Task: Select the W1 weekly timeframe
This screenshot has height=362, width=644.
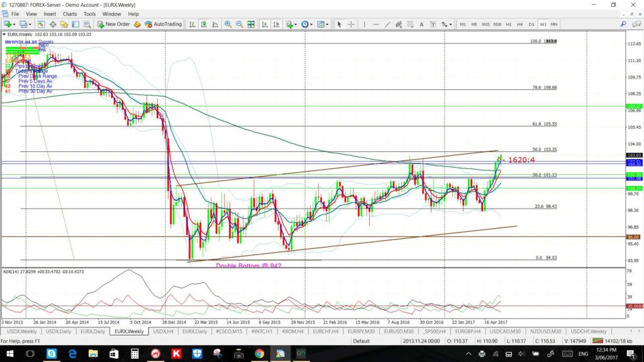Action: click(543, 25)
